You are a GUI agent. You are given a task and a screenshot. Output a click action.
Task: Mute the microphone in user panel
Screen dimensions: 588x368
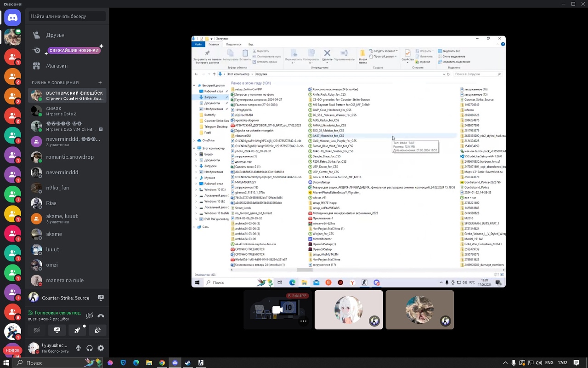click(79, 348)
